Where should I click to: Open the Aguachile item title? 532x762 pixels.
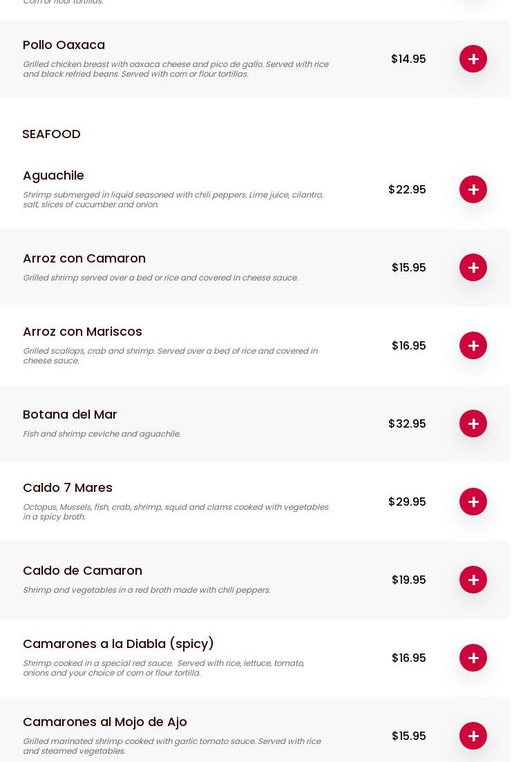tap(53, 175)
